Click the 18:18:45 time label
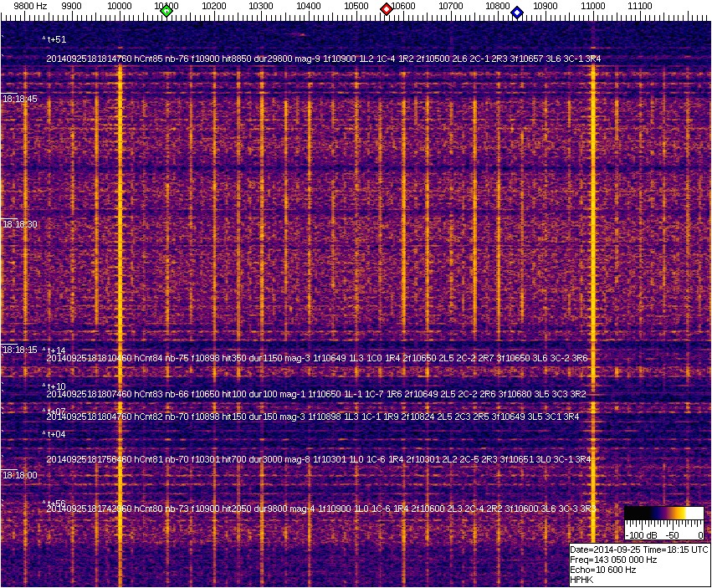Viewport: 712px width, 588px height. (20, 99)
